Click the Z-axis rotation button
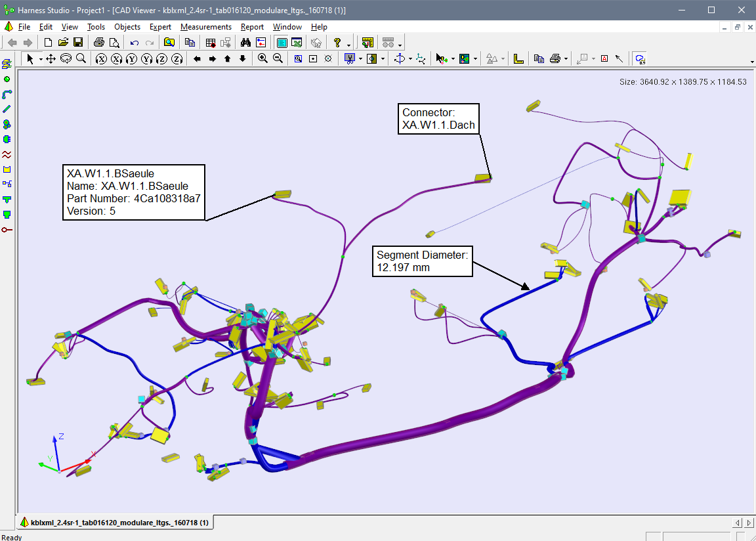 pos(159,58)
